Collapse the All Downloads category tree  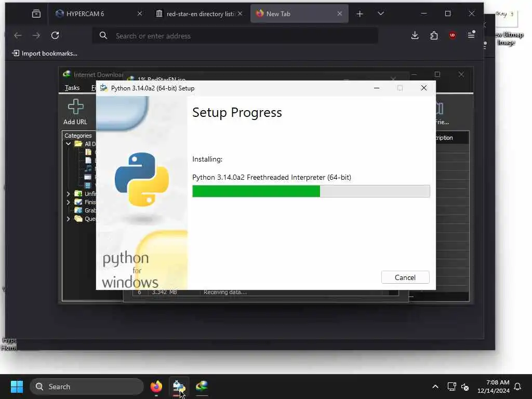tap(68, 143)
